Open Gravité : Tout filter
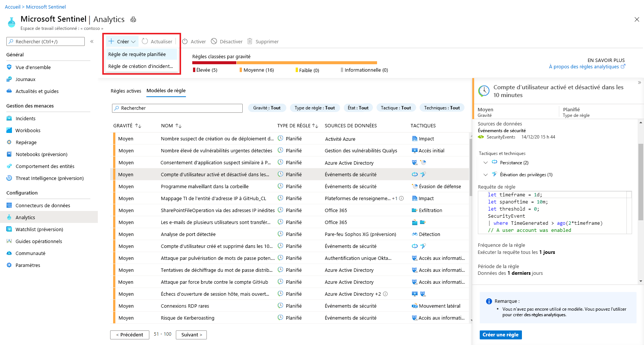The image size is (644, 345). 267,108
